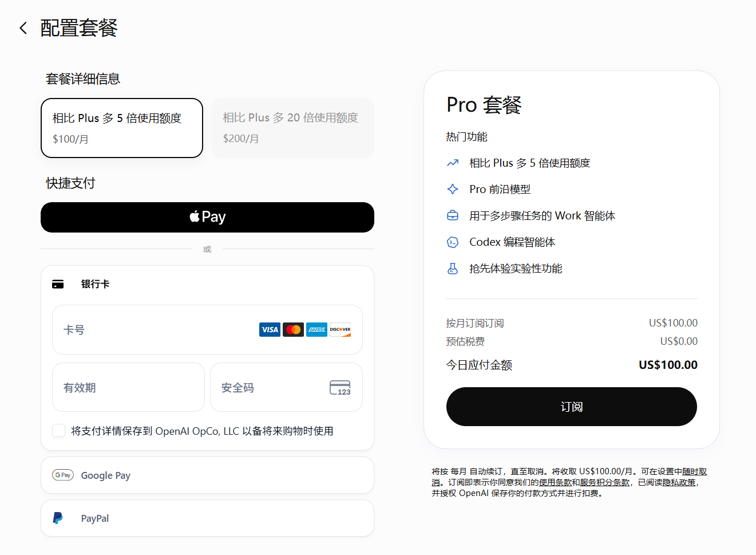Click the Google Pay logo icon

pyautogui.click(x=63, y=475)
